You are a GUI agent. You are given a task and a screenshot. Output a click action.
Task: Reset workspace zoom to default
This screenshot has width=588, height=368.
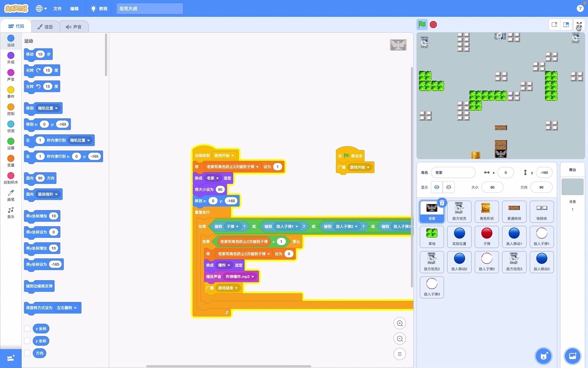[400, 354]
